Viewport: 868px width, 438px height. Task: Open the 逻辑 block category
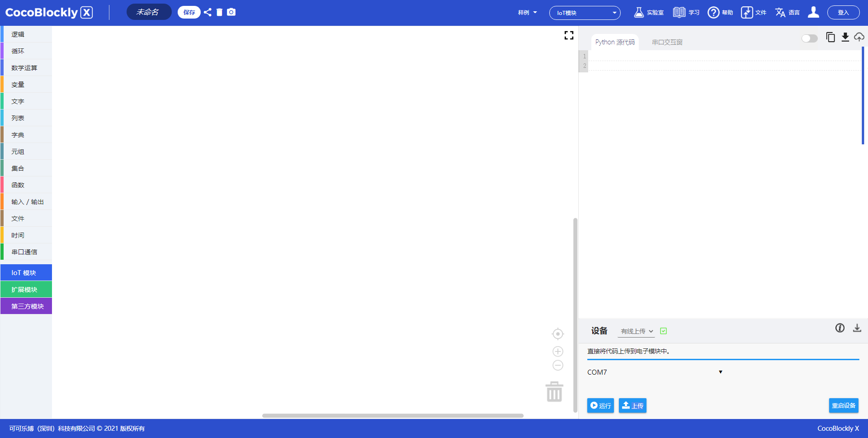(18, 34)
